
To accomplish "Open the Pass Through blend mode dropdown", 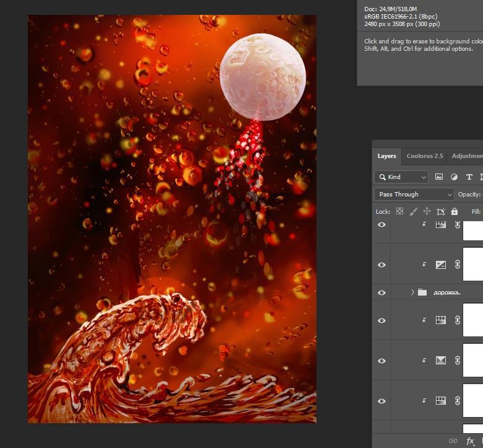I will pos(414,195).
